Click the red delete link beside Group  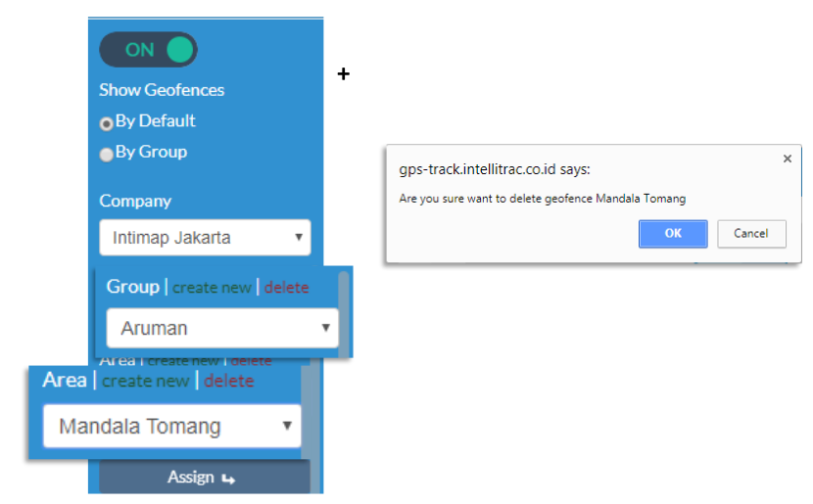[286, 288]
